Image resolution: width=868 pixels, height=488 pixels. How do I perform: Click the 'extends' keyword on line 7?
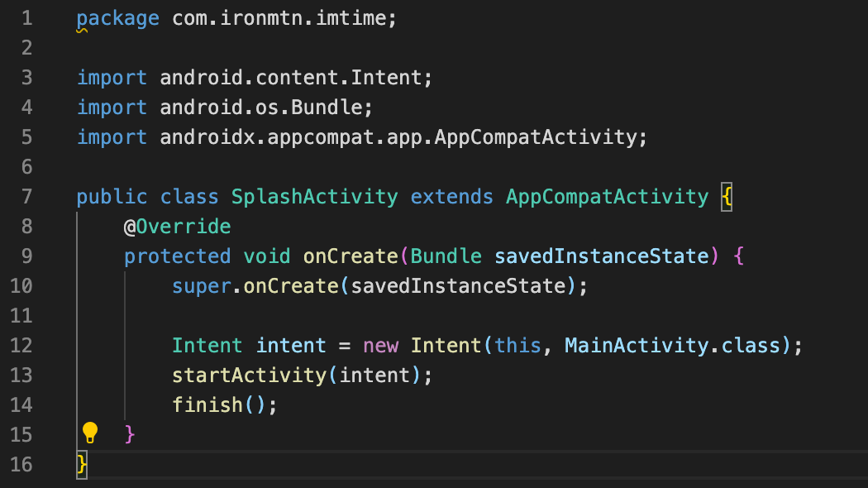point(451,197)
